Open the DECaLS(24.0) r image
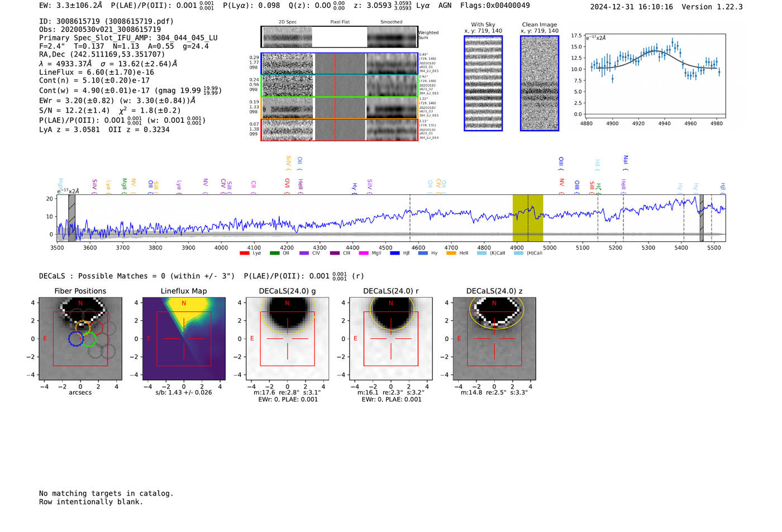This screenshot has width=782, height=532. coord(391,338)
